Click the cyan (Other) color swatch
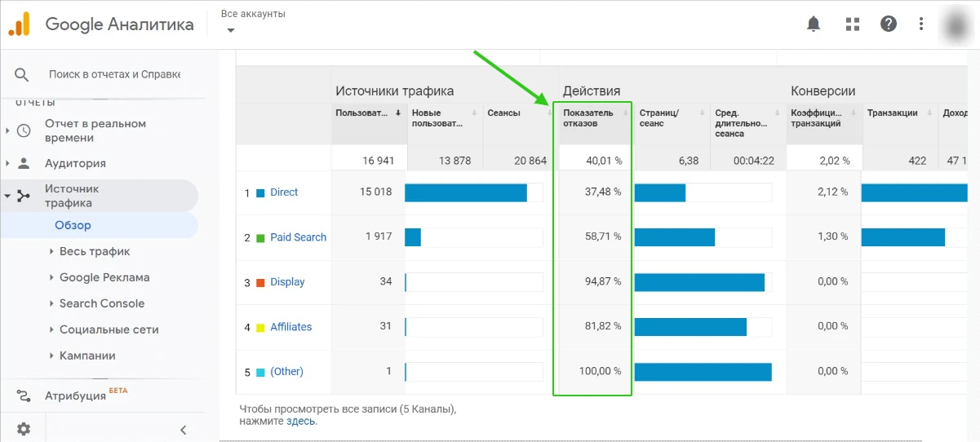The width and height of the screenshot is (980, 442). (260, 373)
